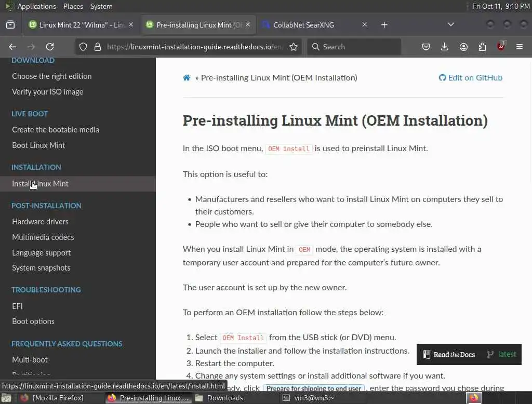532x404 pixels.
Task: Bookmark this page with star icon
Action: coord(294,47)
